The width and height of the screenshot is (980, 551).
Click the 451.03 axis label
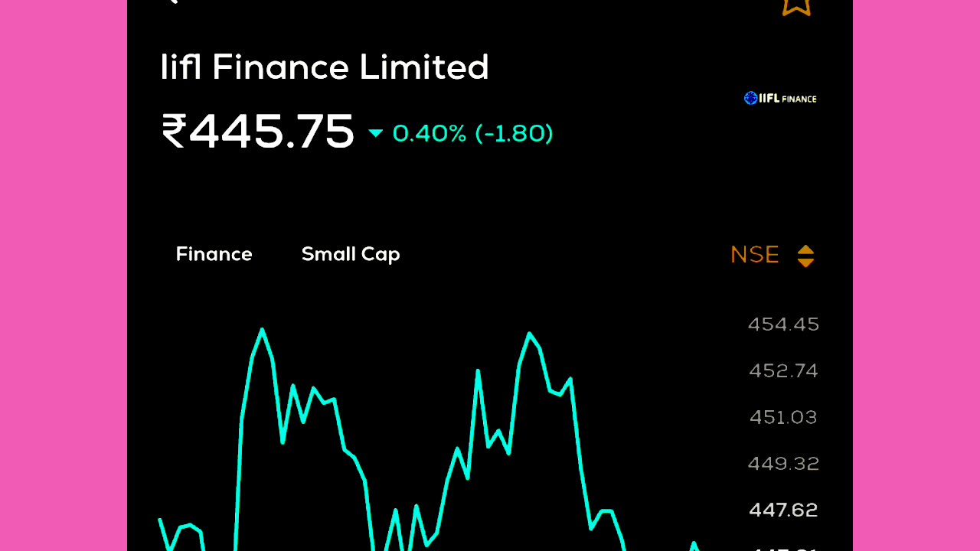tap(783, 417)
